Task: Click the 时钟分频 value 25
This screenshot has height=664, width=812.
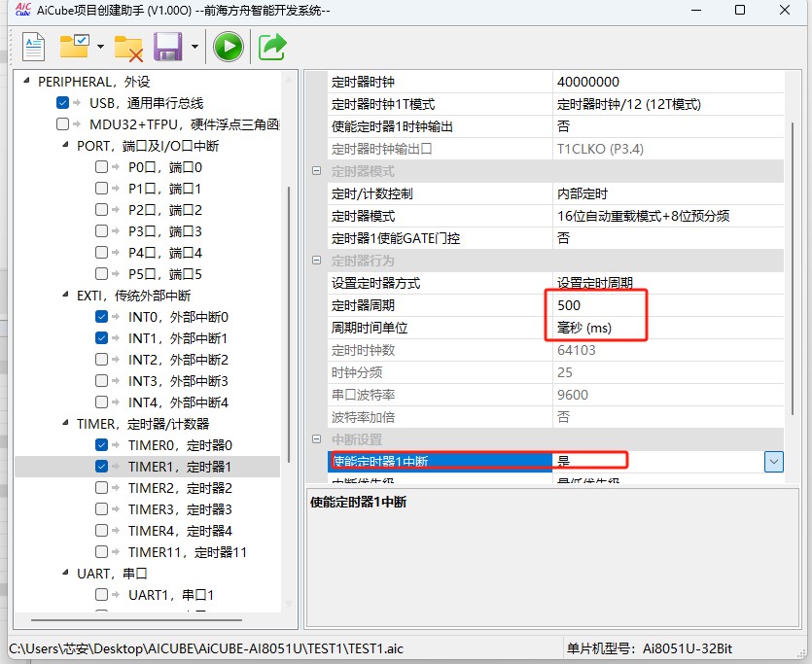Action: pos(668,372)
